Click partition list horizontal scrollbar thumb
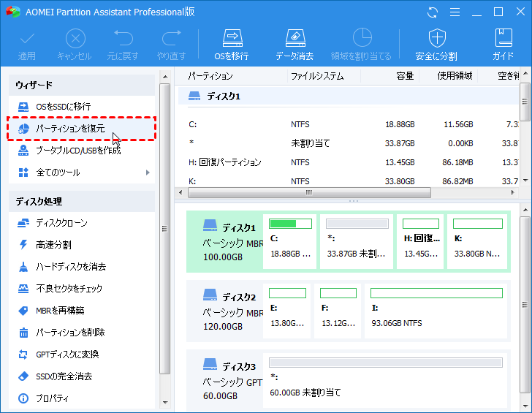 [309, 192]
